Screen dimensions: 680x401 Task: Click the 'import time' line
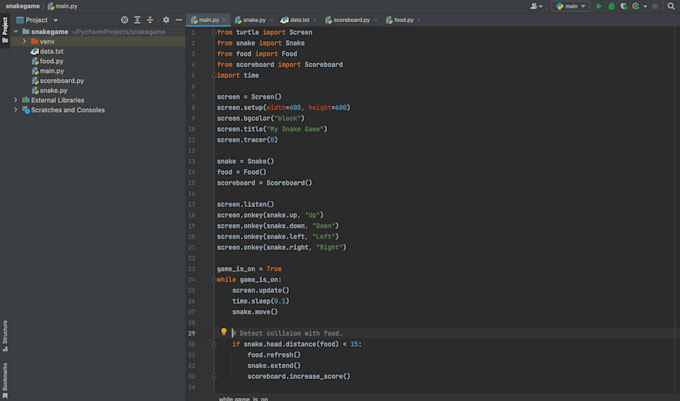click(238, 75)
